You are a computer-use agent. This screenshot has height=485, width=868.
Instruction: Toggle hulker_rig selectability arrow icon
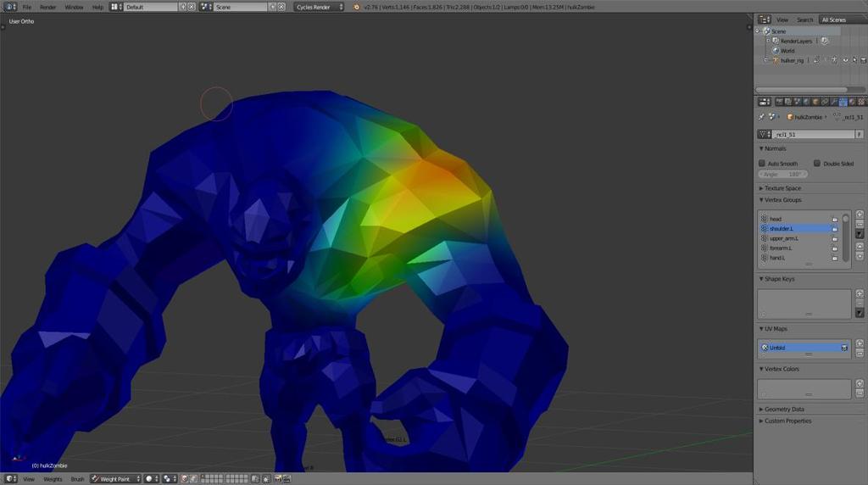854,60
